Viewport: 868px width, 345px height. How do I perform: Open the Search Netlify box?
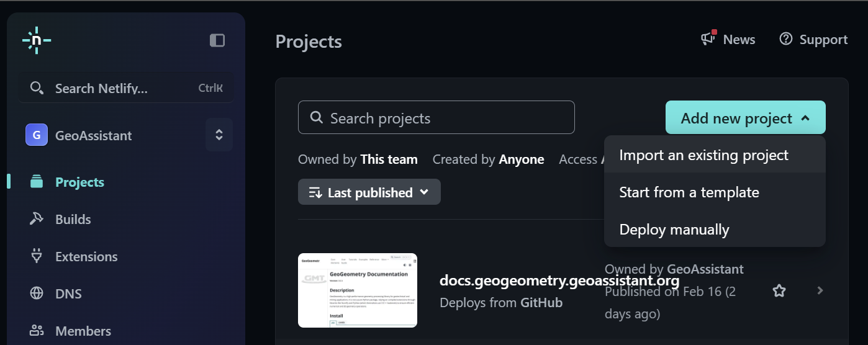click(126, 88)
